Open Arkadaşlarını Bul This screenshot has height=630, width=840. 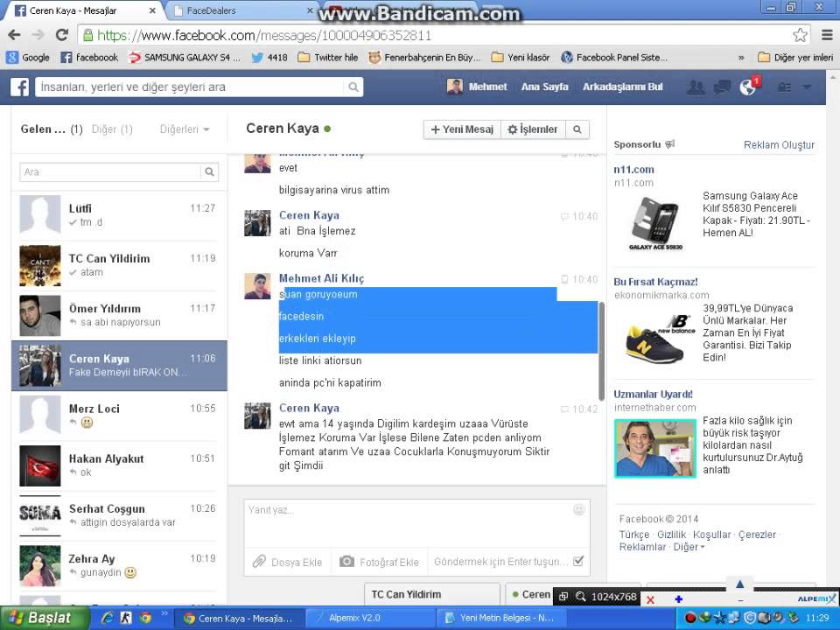(622, 87)
